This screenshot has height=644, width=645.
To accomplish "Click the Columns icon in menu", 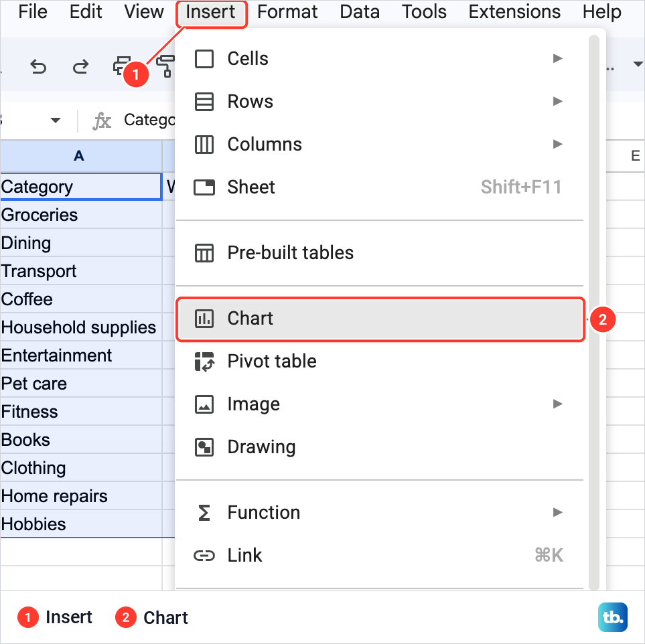I will (204, 145).
